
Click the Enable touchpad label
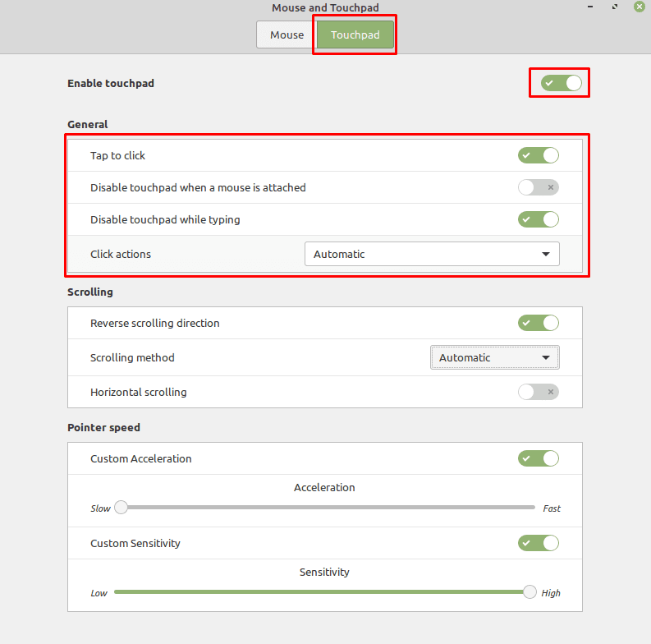(111, 83)
